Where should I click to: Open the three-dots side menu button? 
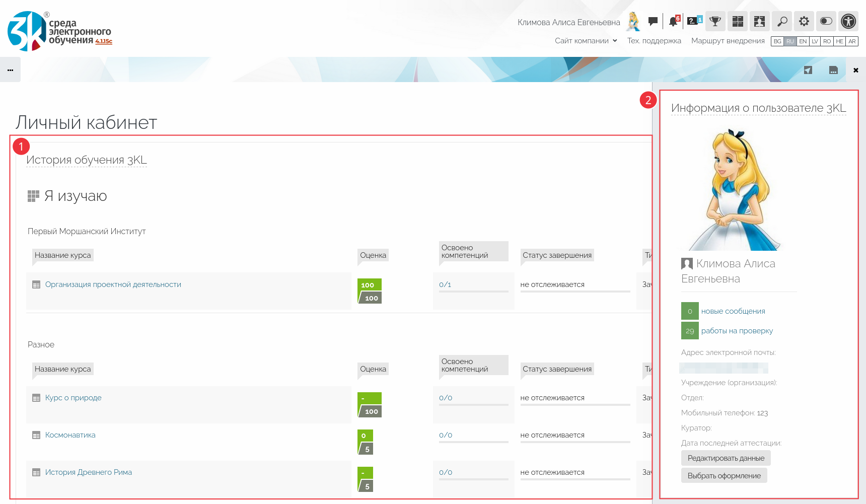[10, 70]
